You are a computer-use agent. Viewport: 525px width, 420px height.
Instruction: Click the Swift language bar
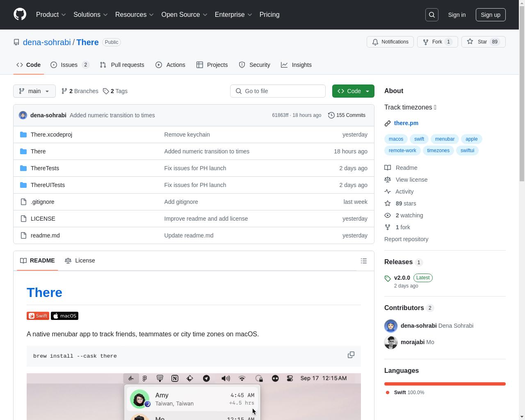point(445,384)
